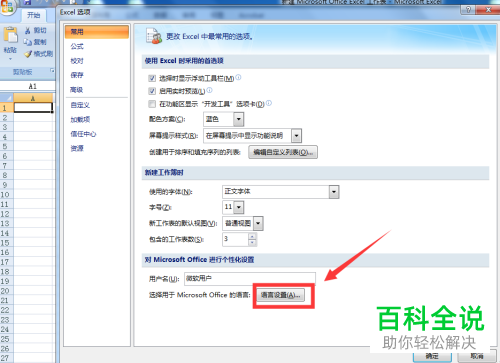Open the font size dropdown

(x=239, y=207)
